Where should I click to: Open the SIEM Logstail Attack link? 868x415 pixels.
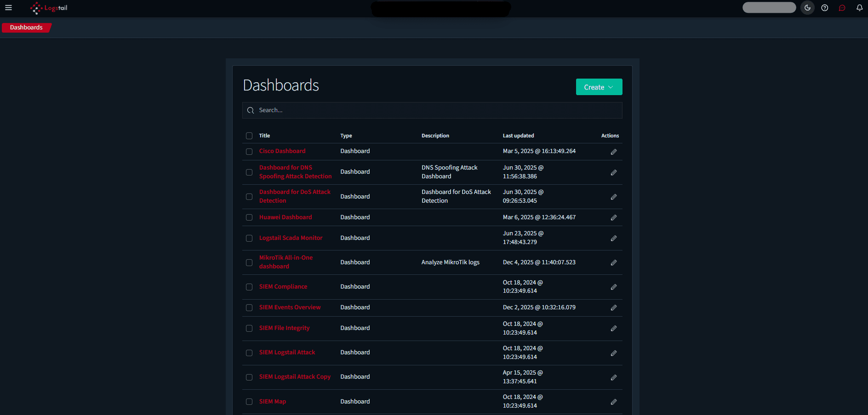coord(287,352)
